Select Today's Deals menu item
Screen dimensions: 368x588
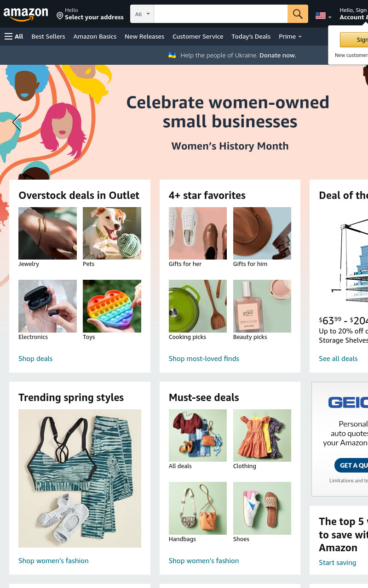[251, 36]
